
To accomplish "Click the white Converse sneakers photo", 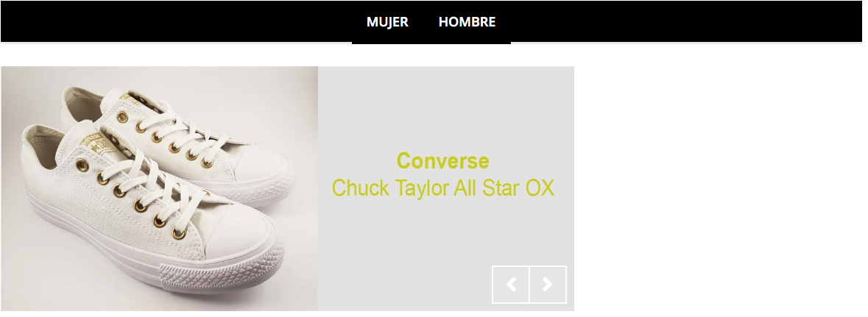I will (160, 188).
